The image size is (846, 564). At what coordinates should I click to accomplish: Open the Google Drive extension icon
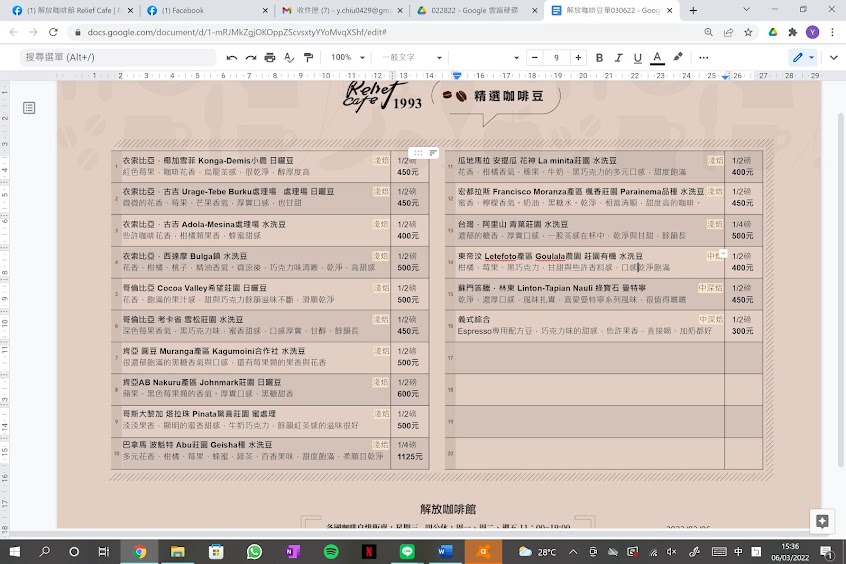tap(773, 32)
